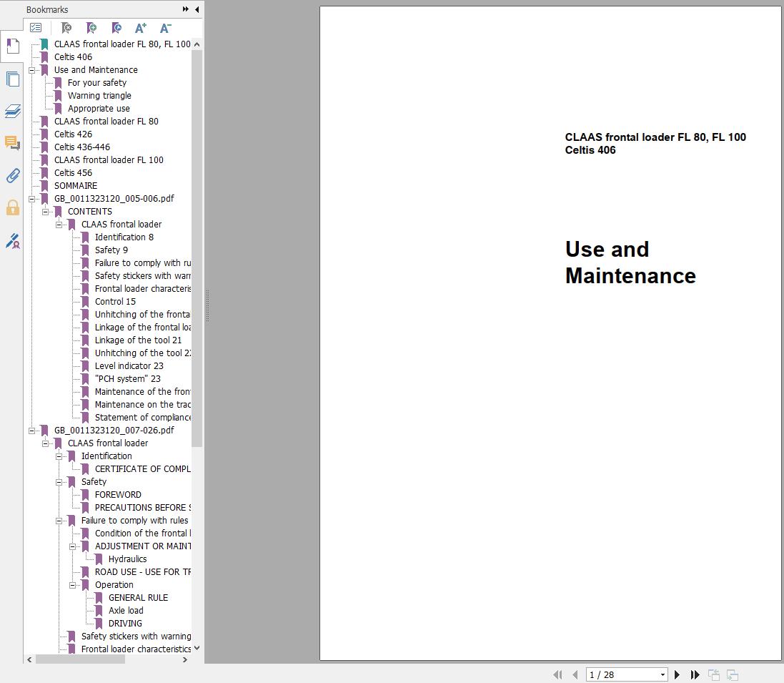The width and height of the screenshot is (784, 683).
Task: Collapse the GB_0011323120_005-006.pdf bookmark node
Action: click(x=32, y=199)
